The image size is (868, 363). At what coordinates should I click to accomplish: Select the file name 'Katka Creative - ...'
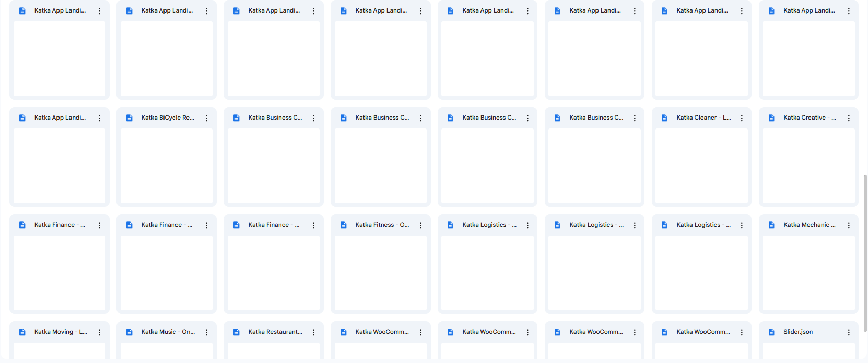[x=810, y=118]
